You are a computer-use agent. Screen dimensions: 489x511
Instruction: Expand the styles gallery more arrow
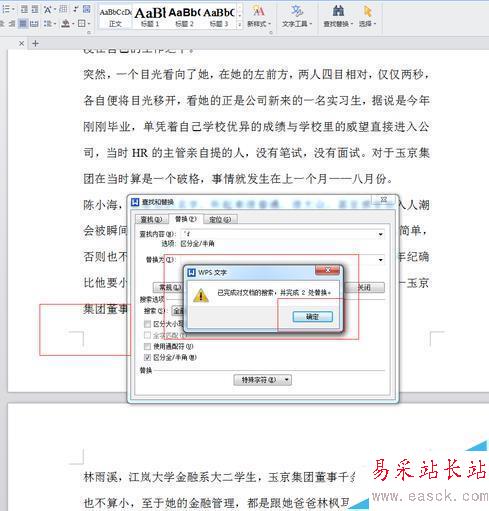click(239, 25)
